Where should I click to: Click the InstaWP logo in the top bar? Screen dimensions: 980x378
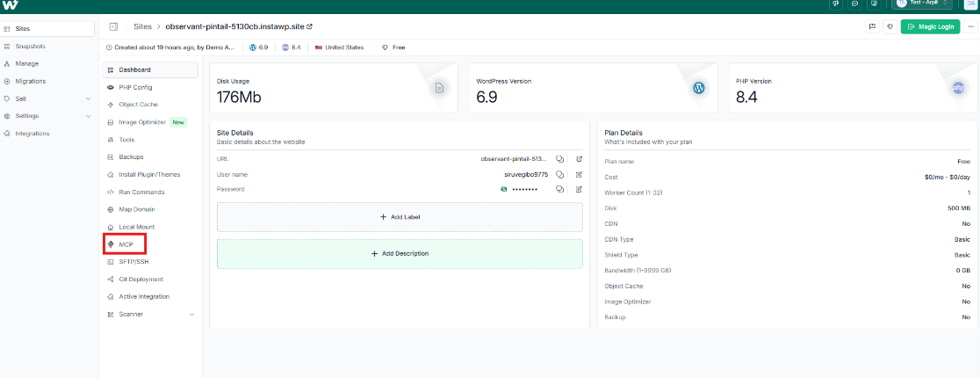pyautogui.click(x=10, y=5)
